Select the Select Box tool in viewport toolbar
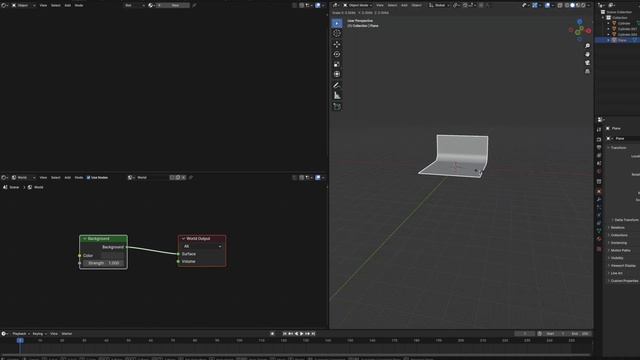Screen dimensions: 640x360 pos(337,23)
